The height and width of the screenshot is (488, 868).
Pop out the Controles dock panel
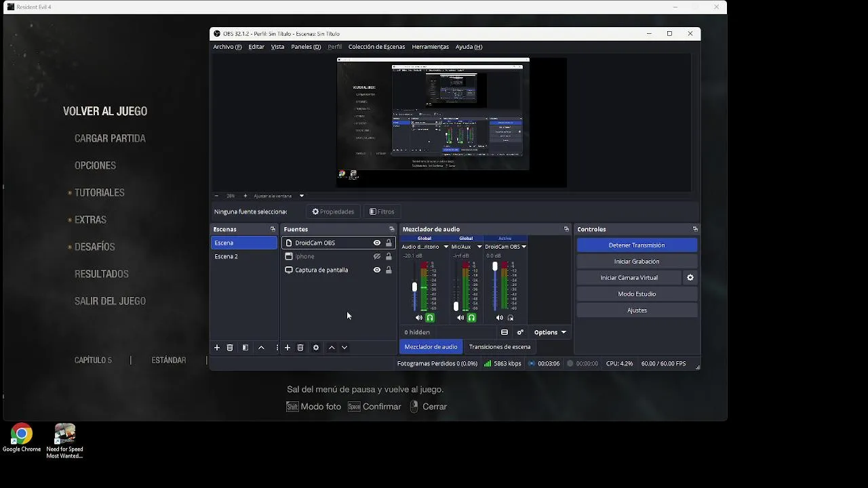click(694, 229)
